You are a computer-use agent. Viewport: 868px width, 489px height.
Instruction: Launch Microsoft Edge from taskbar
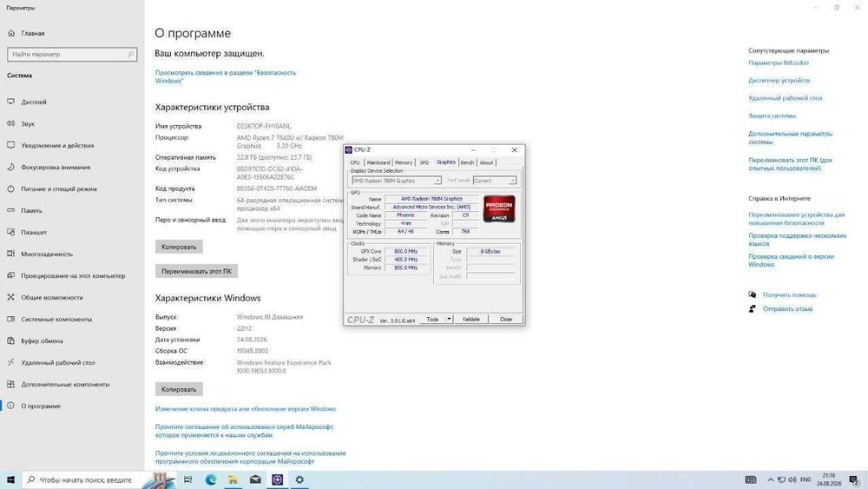point(211,479)
